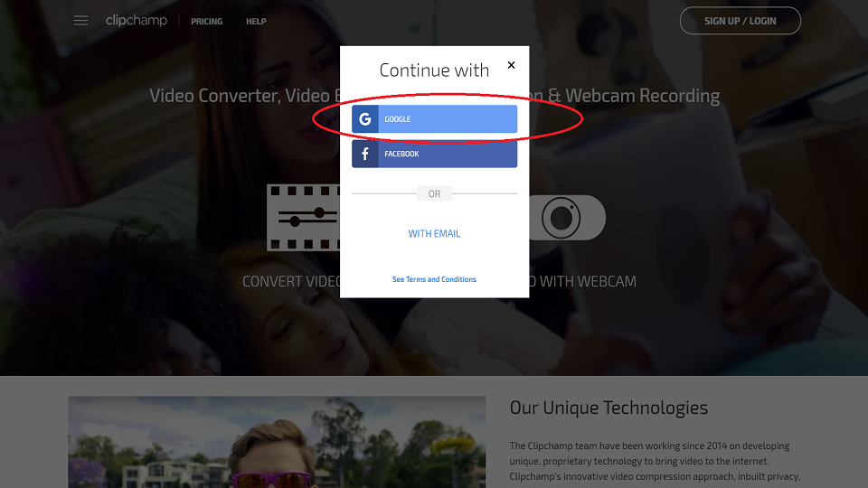Close the Continue with dialog

coord(511,65)
